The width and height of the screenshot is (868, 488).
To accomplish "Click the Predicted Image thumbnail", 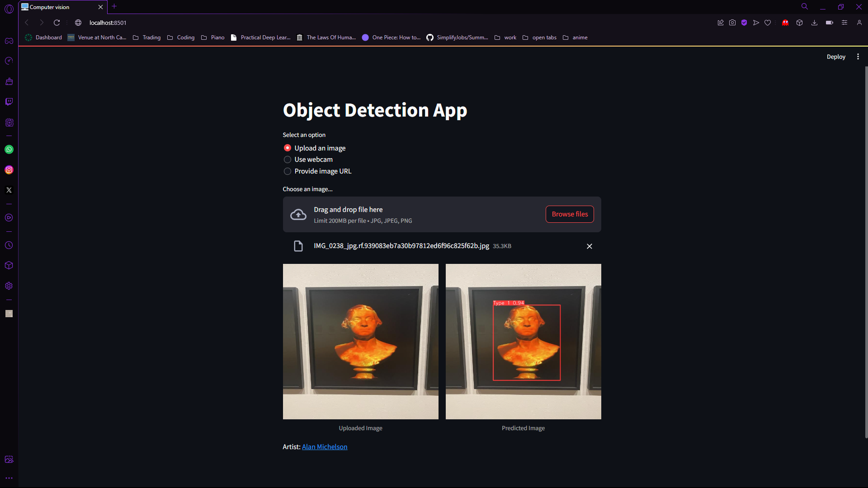I will click(523, 342).
